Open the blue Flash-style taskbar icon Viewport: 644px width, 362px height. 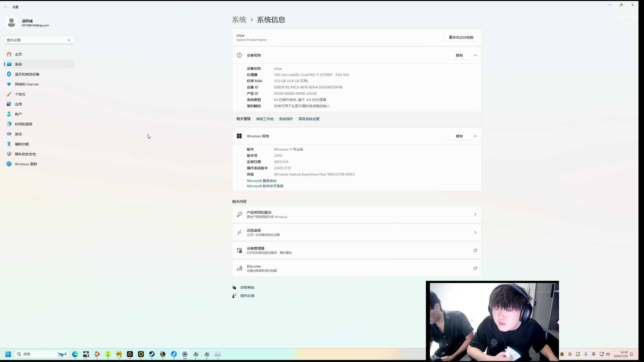coord(174,354)
